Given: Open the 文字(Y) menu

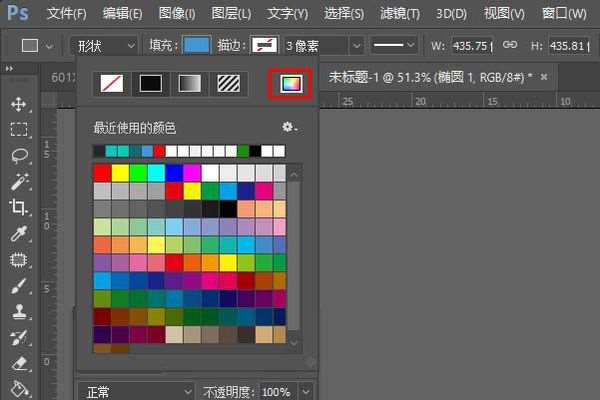Looking at the screenshot, I should (x=288, y=14).
